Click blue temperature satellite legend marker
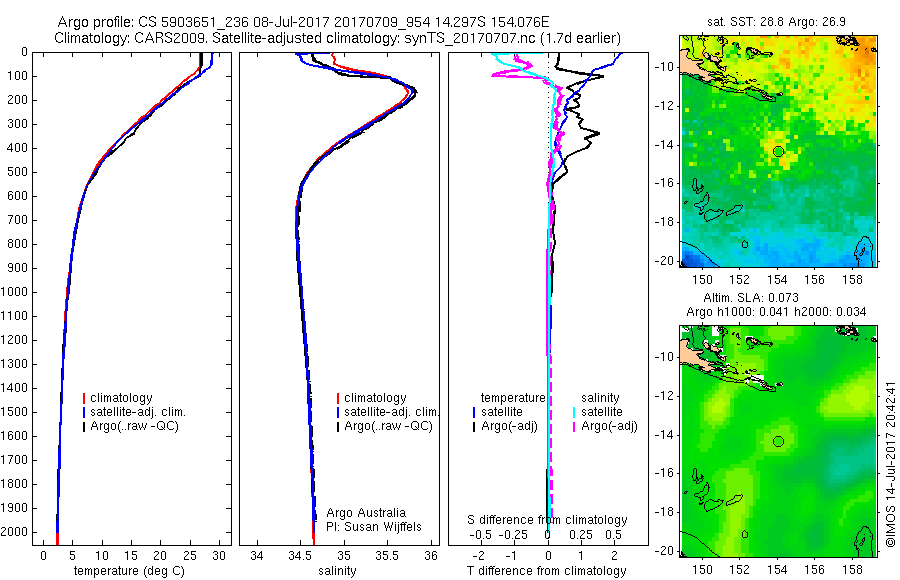The width and height of the screenshot is (900, 580). 474,412
